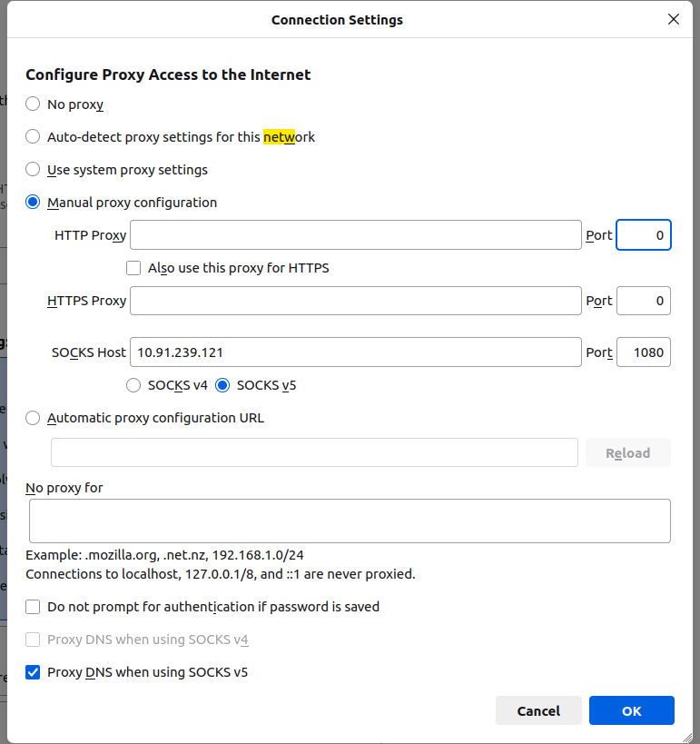
Task: Close the Connection Settings dialog
Action: pos(673,19)
